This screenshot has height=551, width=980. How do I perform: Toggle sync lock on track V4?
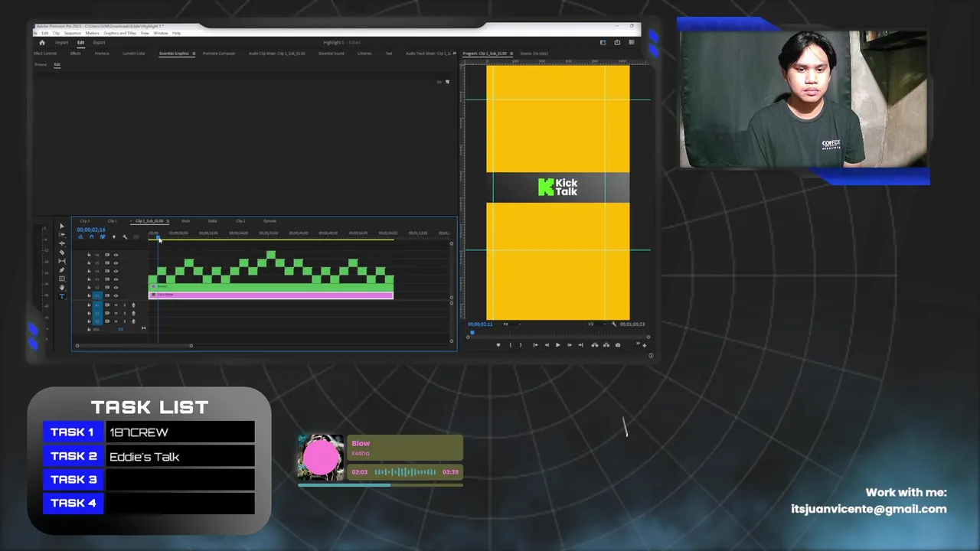[107, 271]
